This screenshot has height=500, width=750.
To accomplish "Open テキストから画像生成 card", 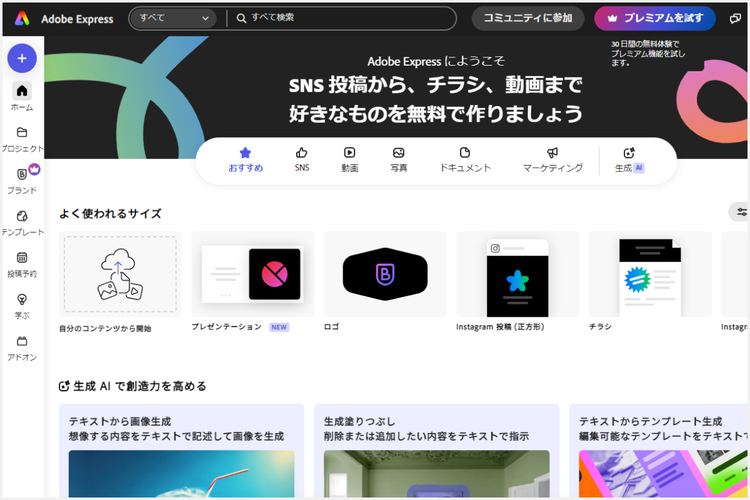I will (181, 451).
